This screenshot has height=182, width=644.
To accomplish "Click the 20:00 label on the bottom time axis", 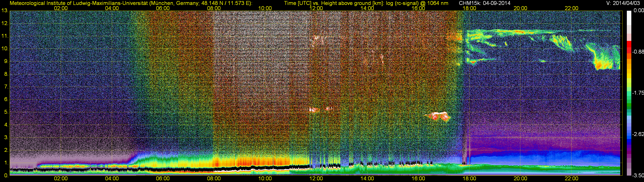I will point(521,179).
